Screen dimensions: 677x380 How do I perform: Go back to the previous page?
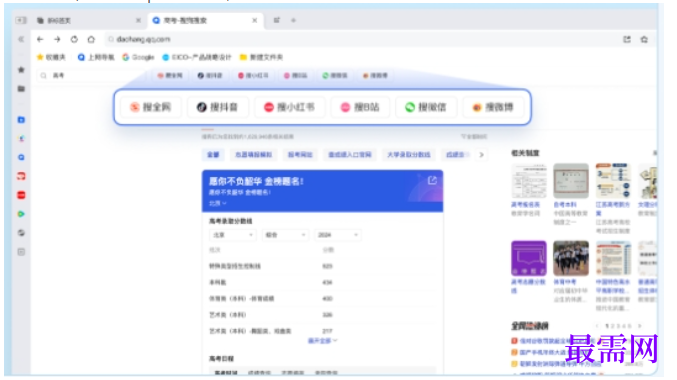coord(40,39)
